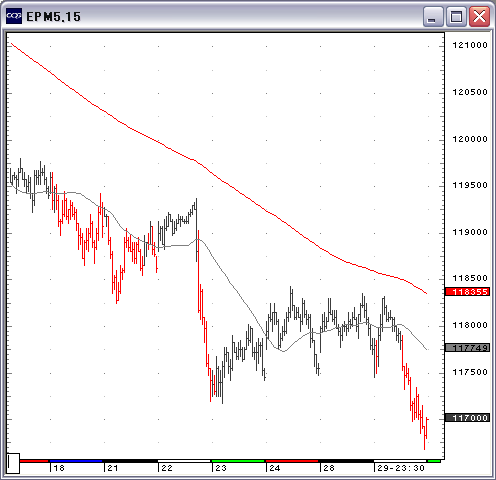This screenshot has height=480, width=496.
Task: Select the date label 28 on time axis
Action: pyautogui.click(x=329, y=468)
